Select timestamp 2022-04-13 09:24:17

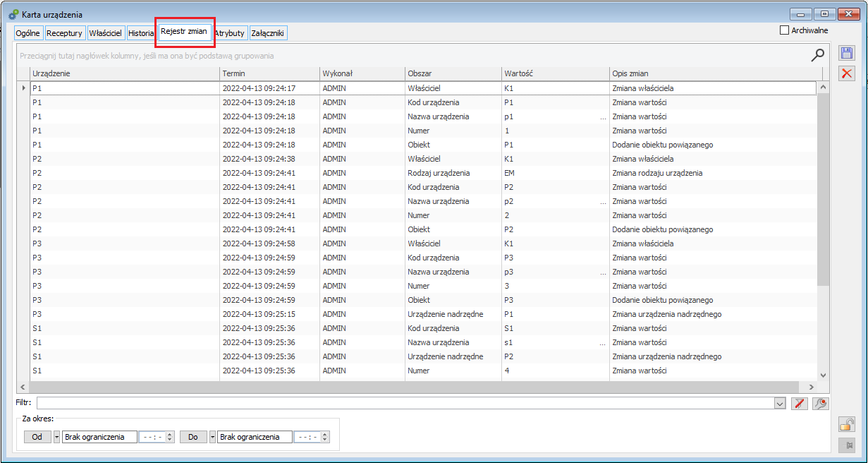click(x=269, y=88)
